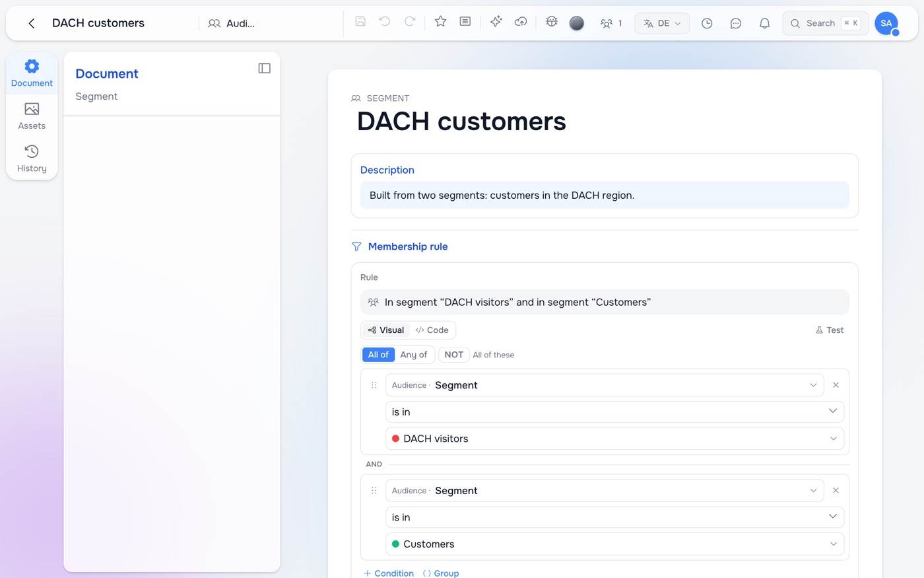Star this segment as favorite
This screenshot has height=578, width=924.
(x=441, y=22)
